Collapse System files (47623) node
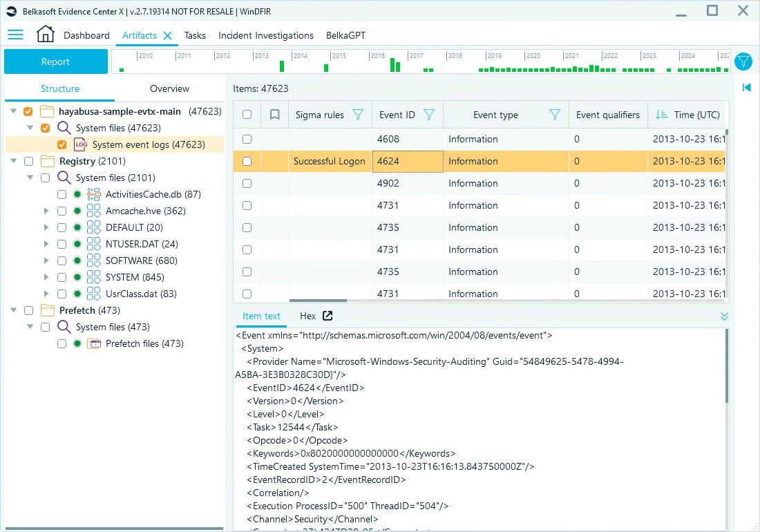760x532 pixels. pyautogui.click(x=30, y=128)
